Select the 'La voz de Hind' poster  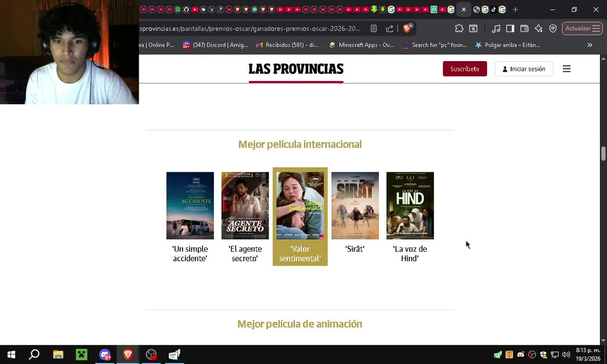coord(410,206)
